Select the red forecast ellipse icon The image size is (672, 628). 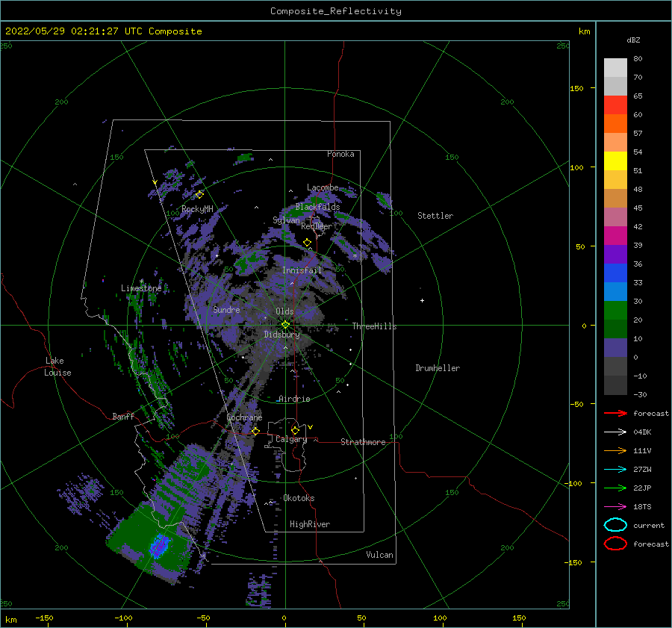pyautogui.click(x=615, y=544)
